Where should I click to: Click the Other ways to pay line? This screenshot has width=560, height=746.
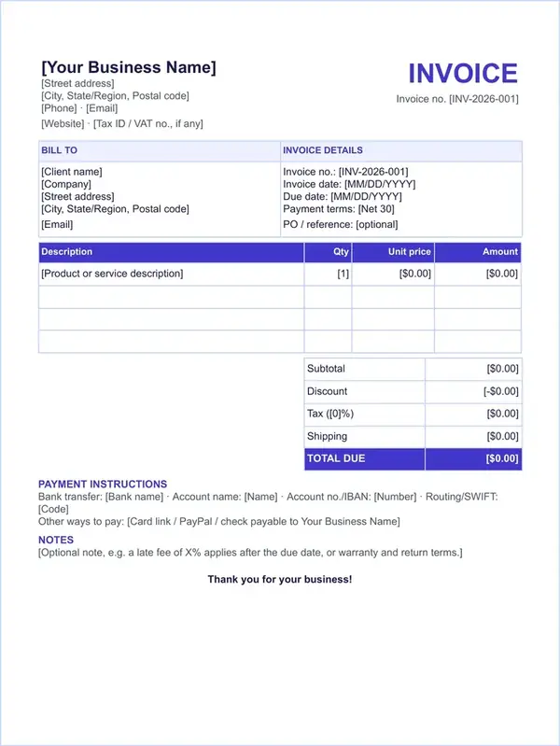click(x=218, y=521)
